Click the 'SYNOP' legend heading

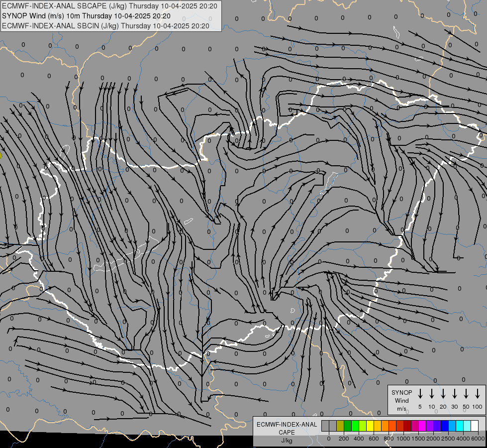401,392
